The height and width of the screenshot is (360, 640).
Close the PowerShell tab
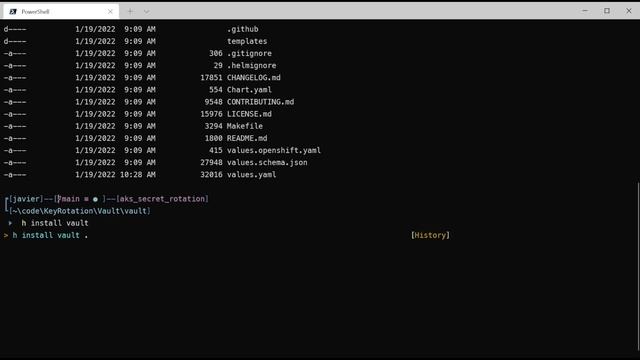110,11
